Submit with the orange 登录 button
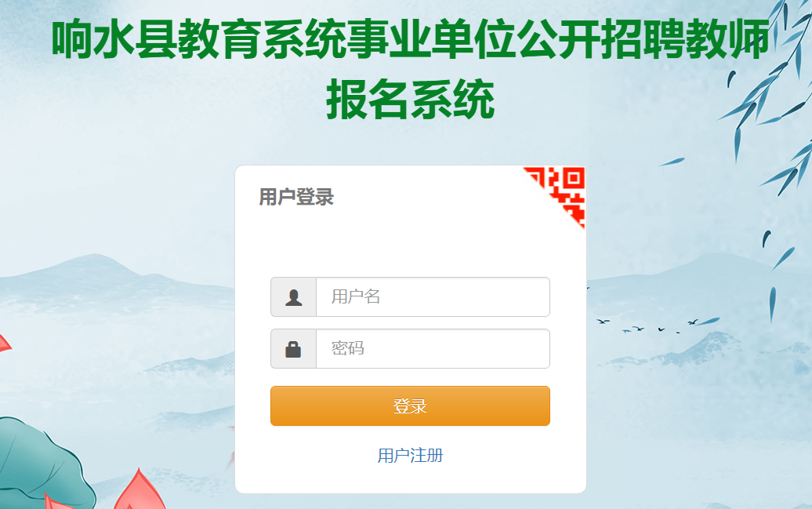Image resolution: width=812 pixels, height=509 pixels. pyautogui.click(x=410, y=405)
